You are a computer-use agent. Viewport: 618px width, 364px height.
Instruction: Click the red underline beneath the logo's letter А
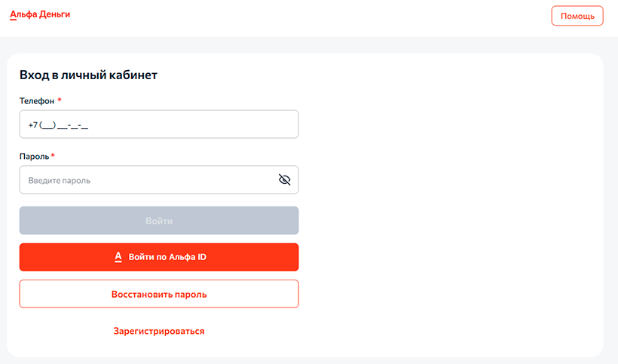click(x=12, y=19)
